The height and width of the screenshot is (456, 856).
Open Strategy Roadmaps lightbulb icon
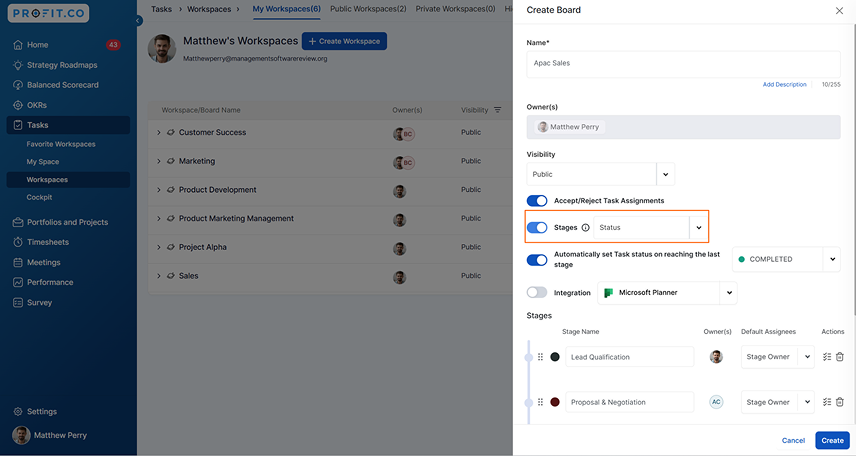18,65
